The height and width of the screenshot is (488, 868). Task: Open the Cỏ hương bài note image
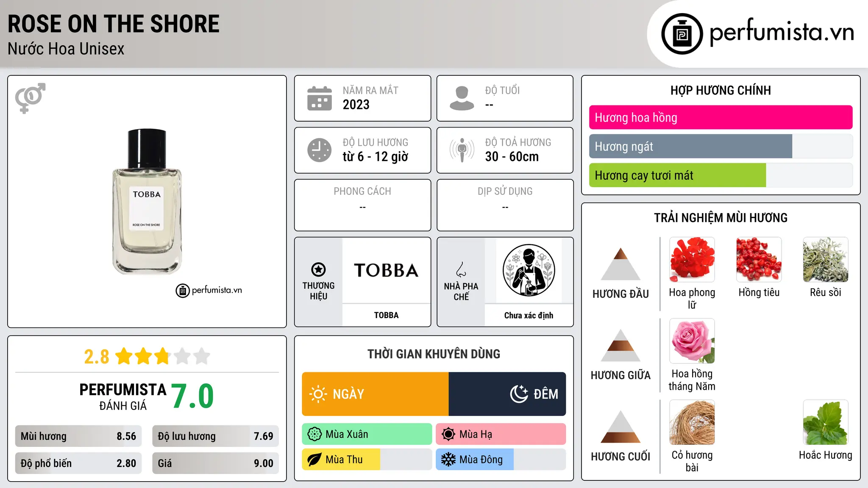coord(692,422)
